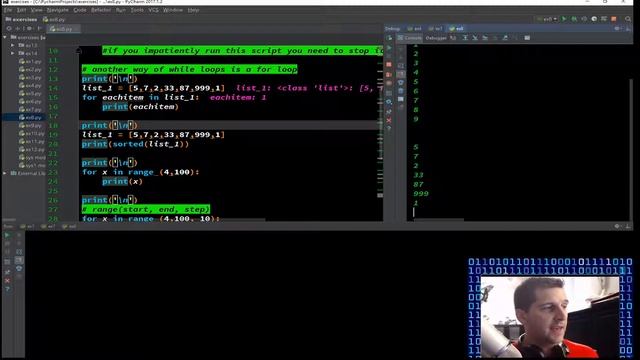The width and height of the screenshot is (640, 360).
Task: Click the Evaluate Expression calculator icon
Action: [x=527, y=38]
